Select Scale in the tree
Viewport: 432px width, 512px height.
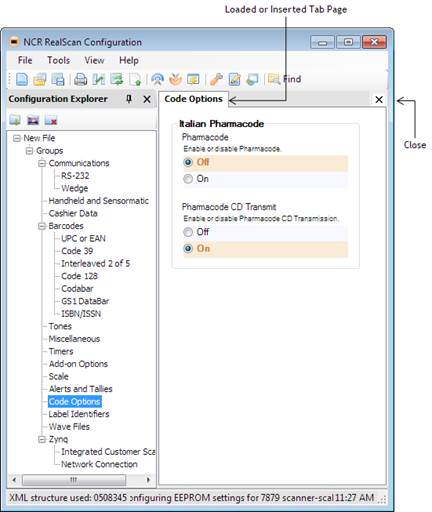click(58, 376)
